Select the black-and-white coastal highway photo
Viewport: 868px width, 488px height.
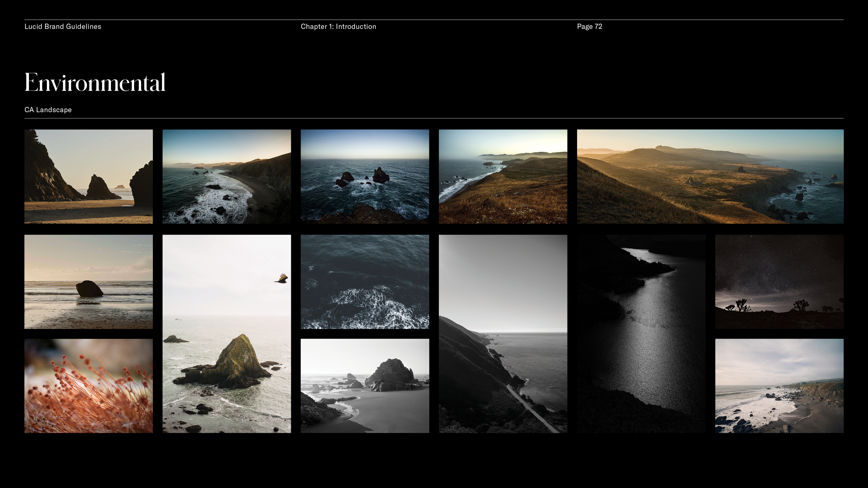(503, 334)
